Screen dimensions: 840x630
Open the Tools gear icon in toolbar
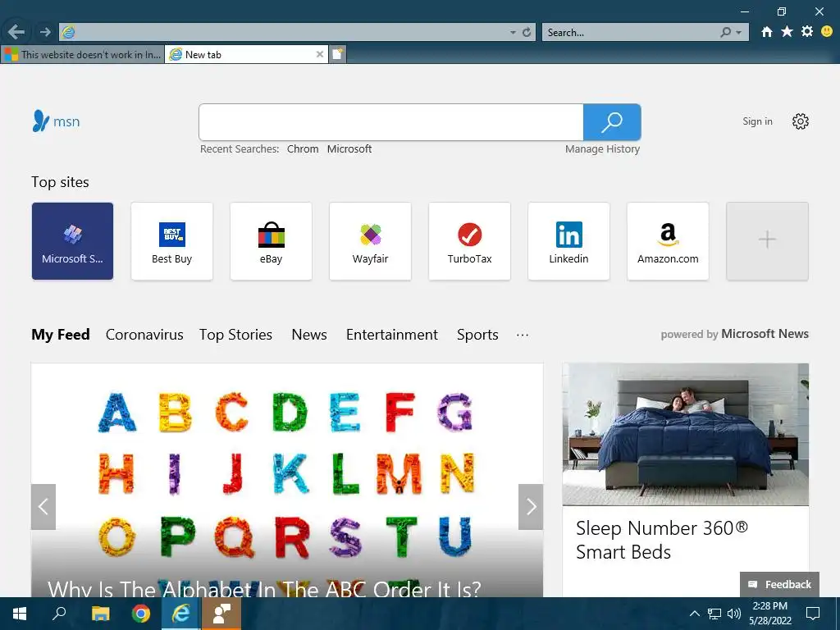pos(807,32)
